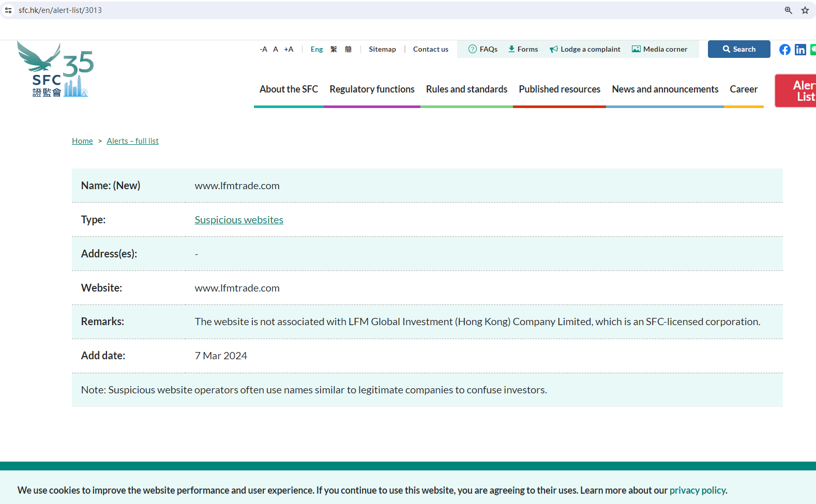The height and width of the screenshot is (504, 816).
Task: Bookmark this page with star icon
Action: pyautogui.click(x=805, y=10)
